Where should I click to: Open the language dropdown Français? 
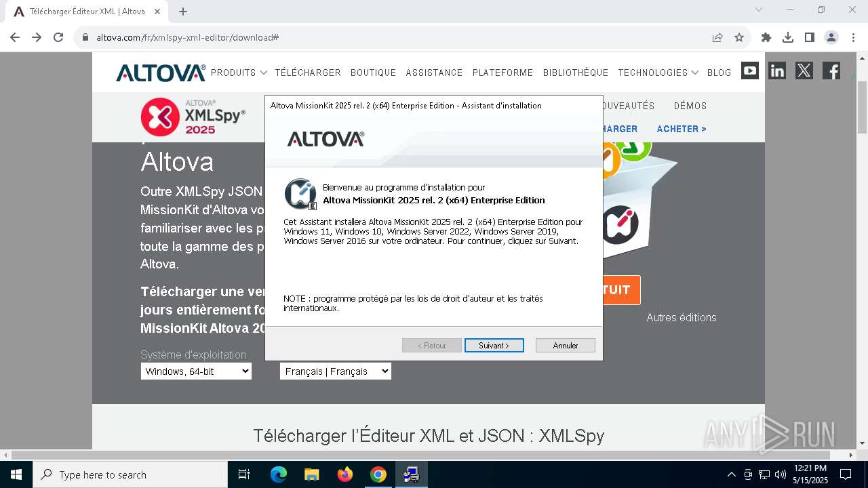[336, 371]
